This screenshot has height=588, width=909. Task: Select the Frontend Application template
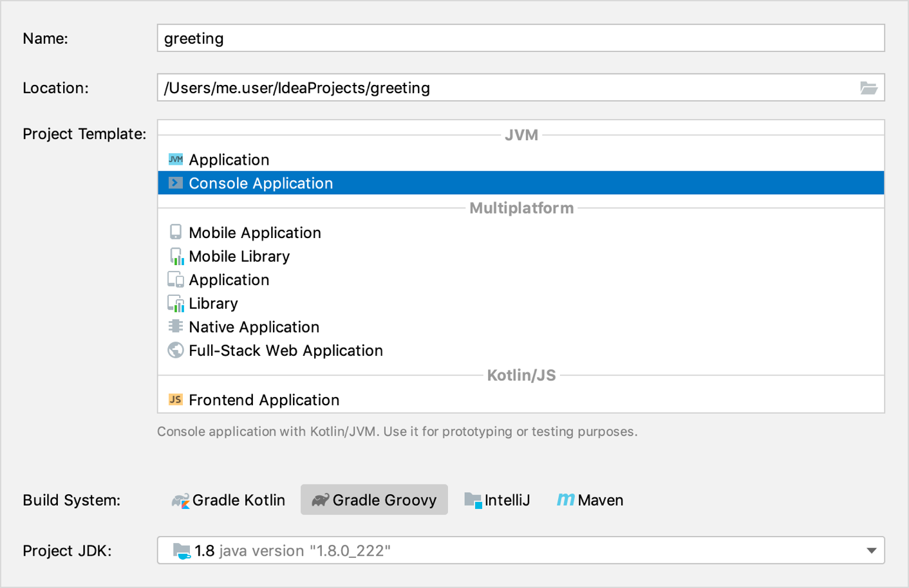tap(521, 400)
